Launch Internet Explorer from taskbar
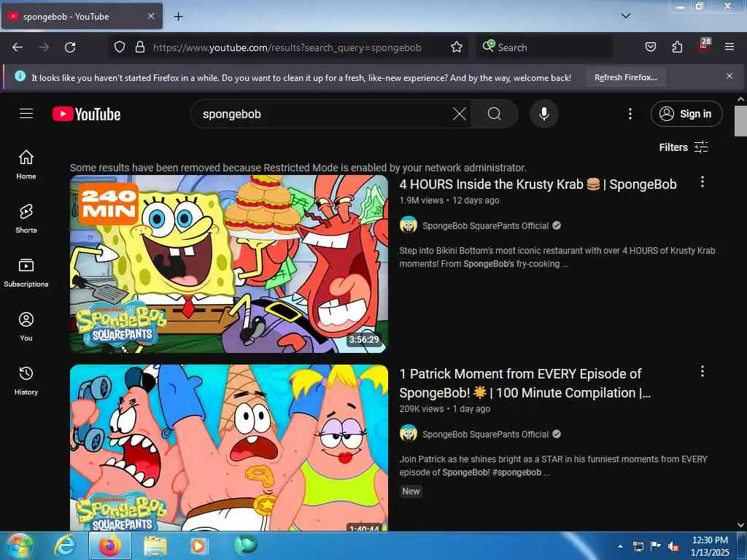Image resolution: width=747 pixels, height=560 pixels. pyautogui.click(x=64, y=545)
